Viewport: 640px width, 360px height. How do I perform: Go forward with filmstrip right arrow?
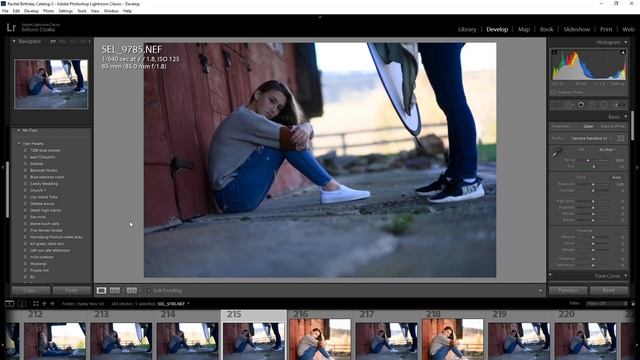[52, 304]
